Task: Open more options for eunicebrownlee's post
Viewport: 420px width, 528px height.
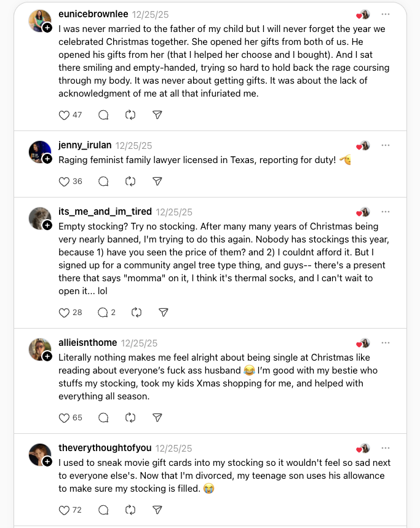Action: [386, 14]
